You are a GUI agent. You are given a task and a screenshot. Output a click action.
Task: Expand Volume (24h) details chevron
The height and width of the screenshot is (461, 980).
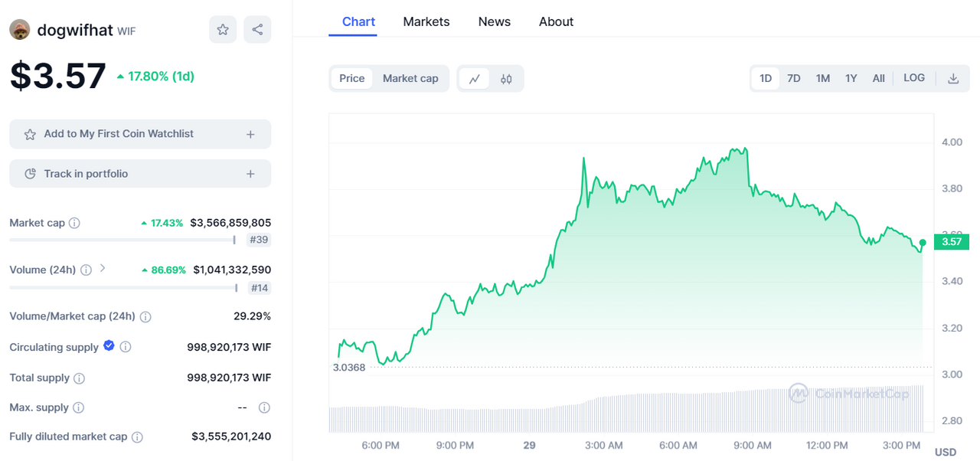point(103,269)
